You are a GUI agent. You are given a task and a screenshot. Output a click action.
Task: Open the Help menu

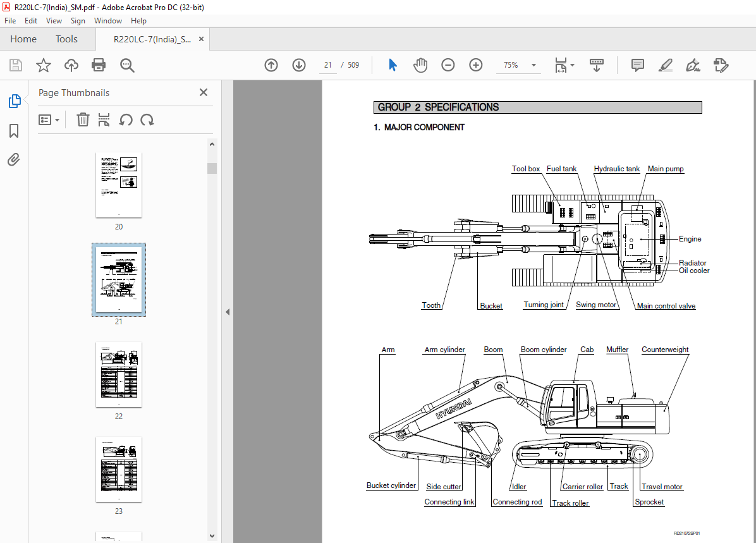[138, 21]
